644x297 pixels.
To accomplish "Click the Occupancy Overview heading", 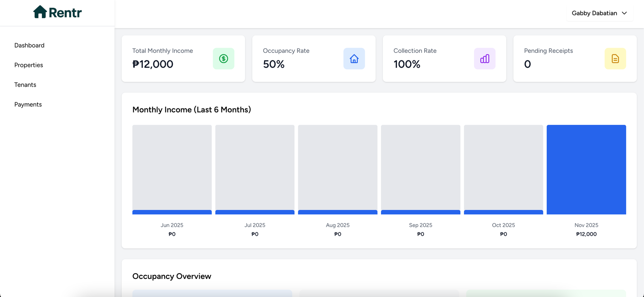I will [x=172, y=276].
